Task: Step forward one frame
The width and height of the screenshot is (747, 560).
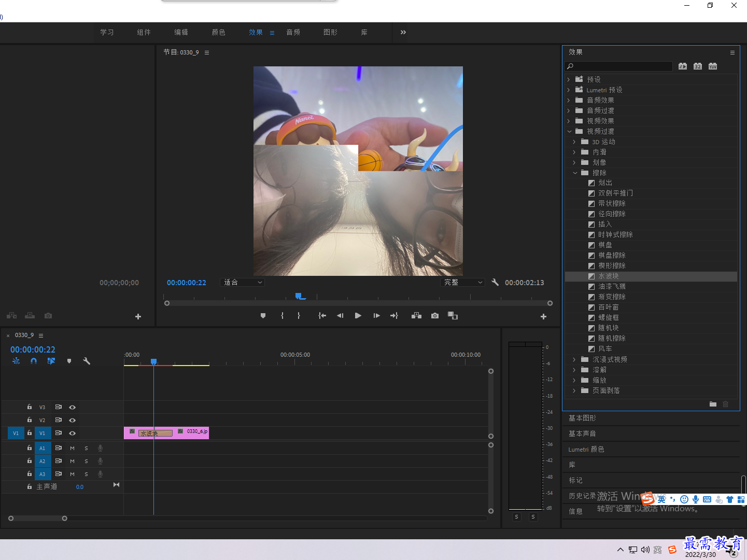Action: [376, 316]
